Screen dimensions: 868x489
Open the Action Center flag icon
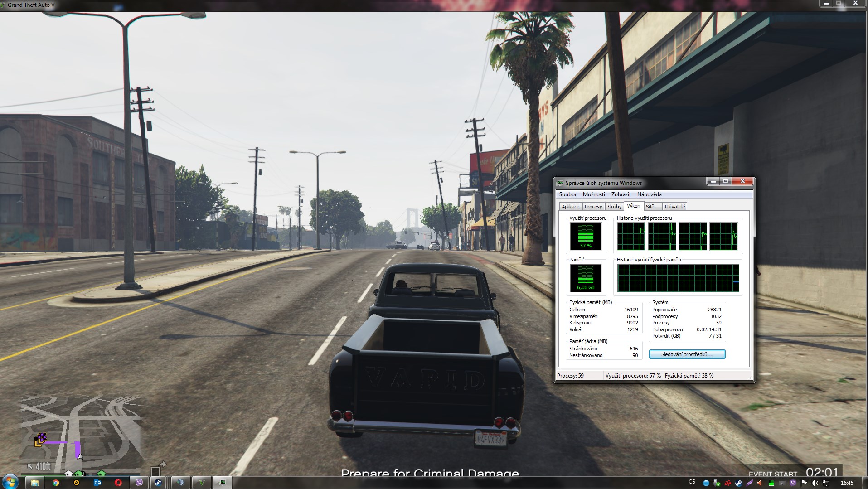click(804, 483)
